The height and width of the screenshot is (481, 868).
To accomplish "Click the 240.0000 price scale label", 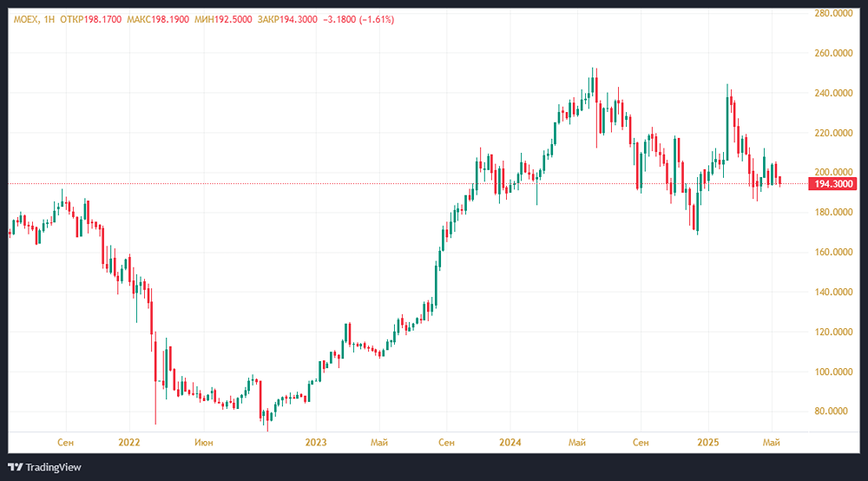I will pyautogui.click(x=832, y=93).
